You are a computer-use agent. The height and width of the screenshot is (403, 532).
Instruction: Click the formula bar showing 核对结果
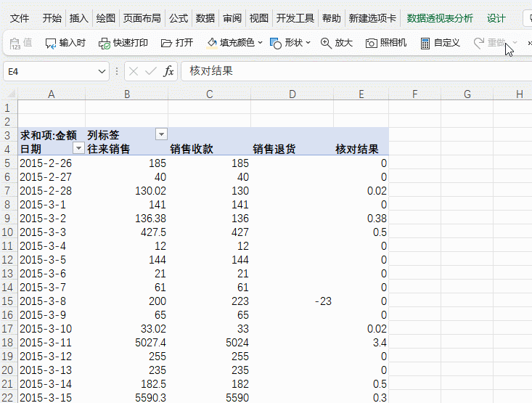point(356,71)
